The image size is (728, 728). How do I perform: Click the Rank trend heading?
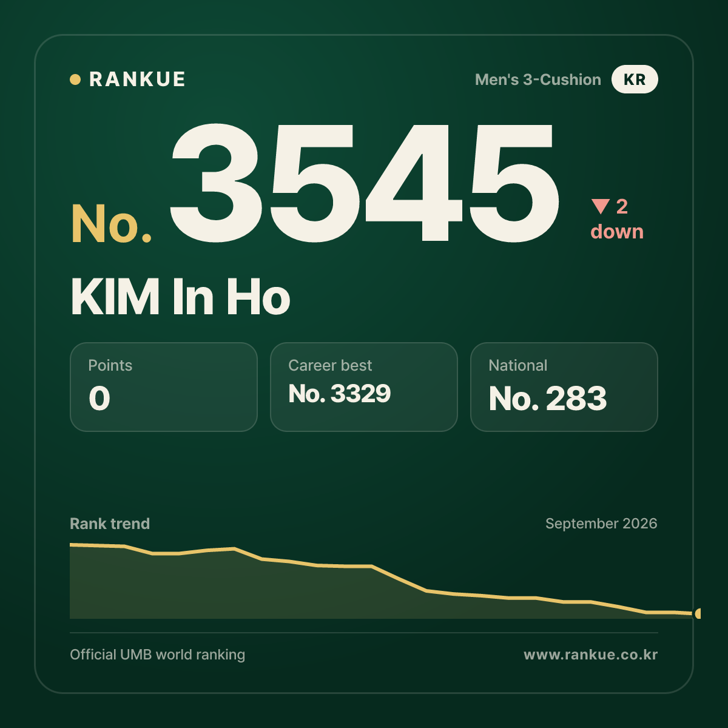(110, 524)
